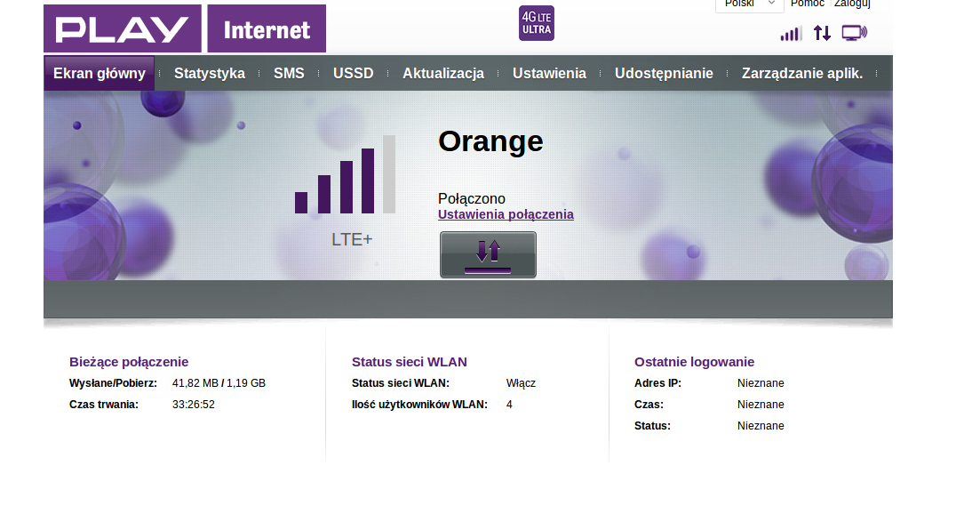Click the 4G LTE Ultra badge
This screenshot has width=980, height=506.
point(537,23)
